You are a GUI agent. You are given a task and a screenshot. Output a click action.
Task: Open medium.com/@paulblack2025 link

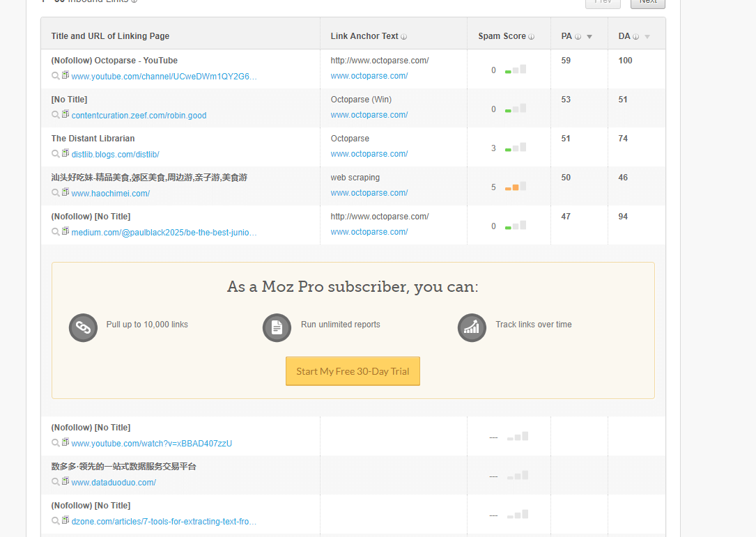point(164,233)
